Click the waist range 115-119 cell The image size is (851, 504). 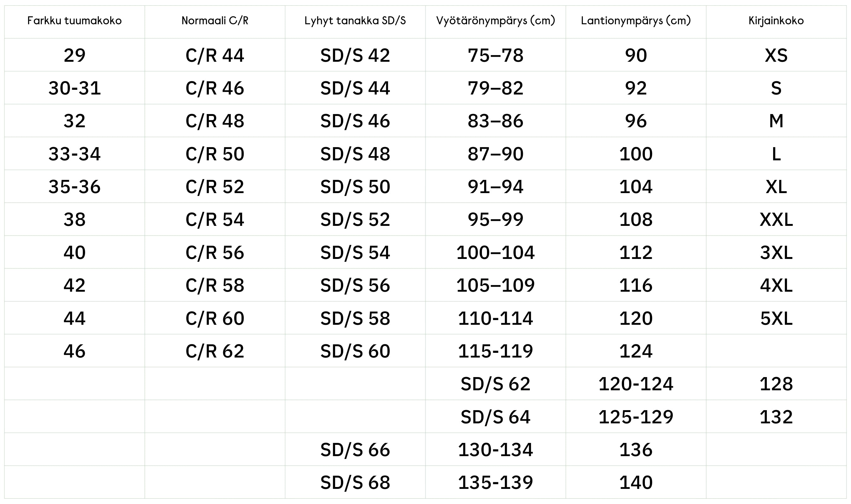coord(495,351)
